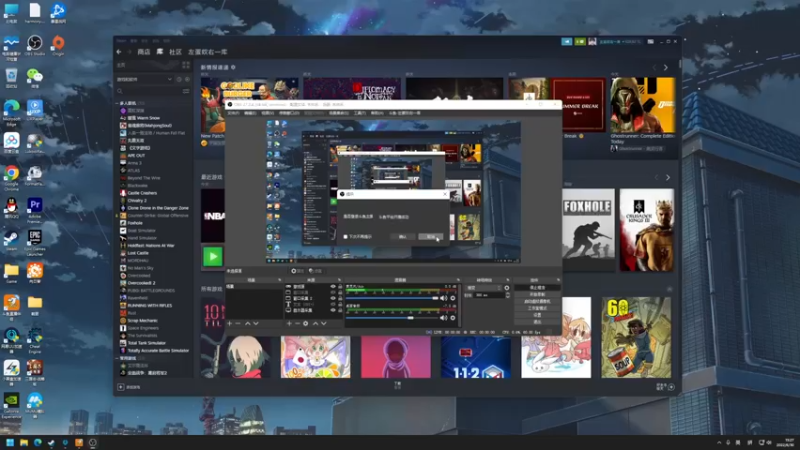The height and width of the screenshot is (450, 800).
Task: Mute the upper mixer channel speaker
Action: pyautogui.click(x=443, y=298)
